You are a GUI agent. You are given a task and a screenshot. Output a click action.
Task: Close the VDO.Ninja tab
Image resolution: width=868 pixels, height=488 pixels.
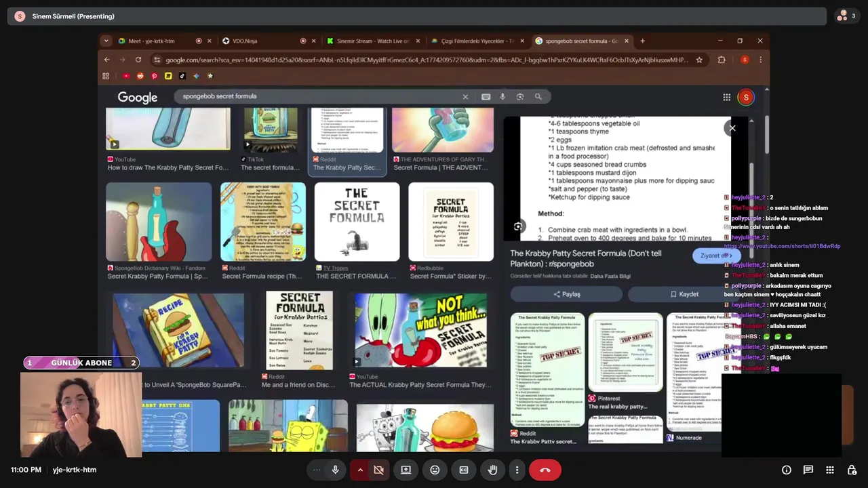[x=314, y=41]
